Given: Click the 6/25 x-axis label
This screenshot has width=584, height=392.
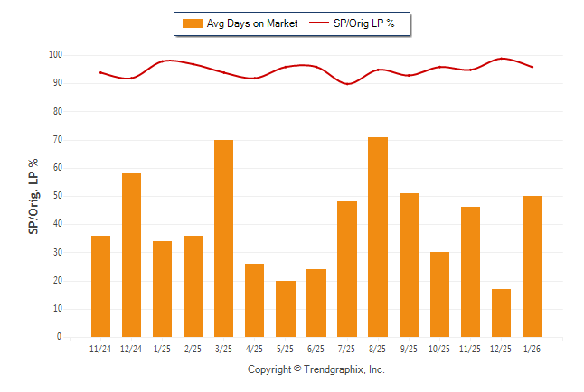Looking at the screenshot, I should pos(316,348).
